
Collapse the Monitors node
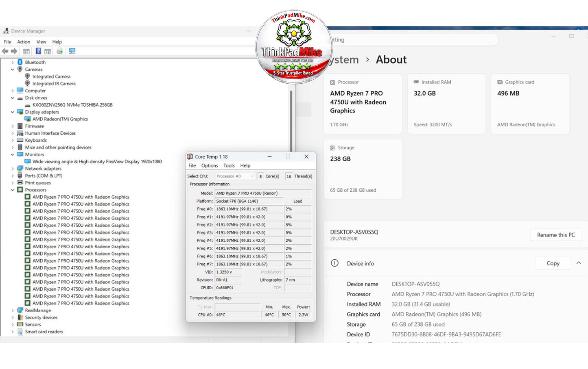13,154
